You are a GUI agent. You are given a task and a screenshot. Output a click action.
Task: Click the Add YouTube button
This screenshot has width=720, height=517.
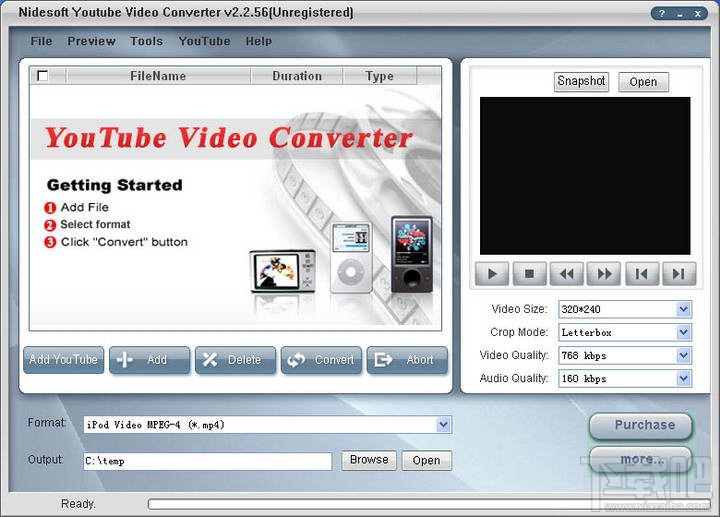(x=63, y=360)
